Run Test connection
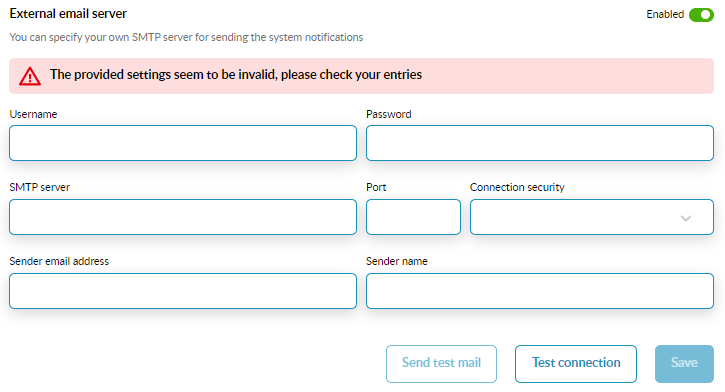The width and height of the screenshot is (725, 392). click(576, 364)
